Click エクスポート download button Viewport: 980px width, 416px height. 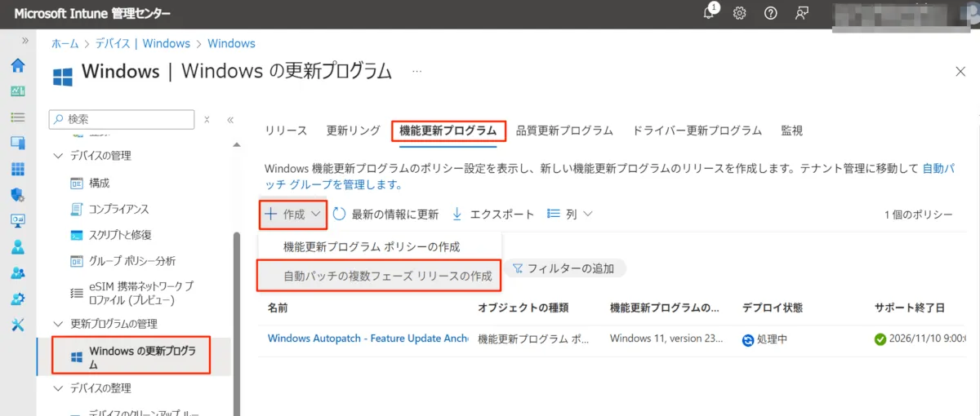pos(493,215)
